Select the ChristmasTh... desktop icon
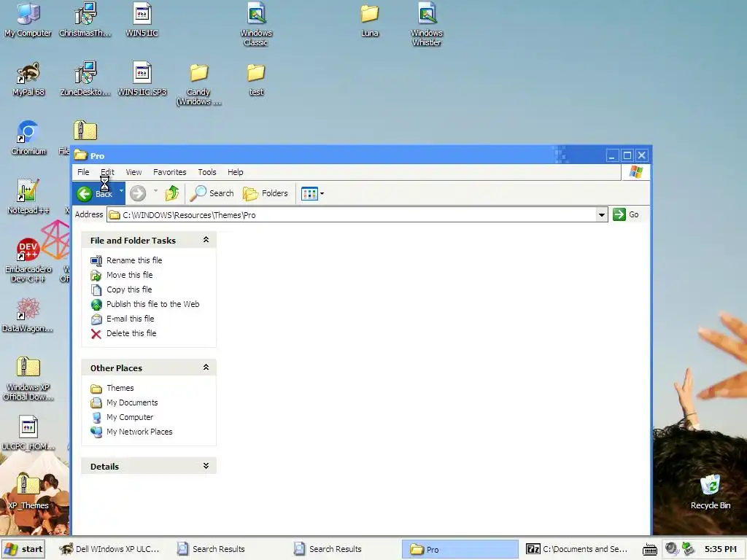 (x=85, y=20)
